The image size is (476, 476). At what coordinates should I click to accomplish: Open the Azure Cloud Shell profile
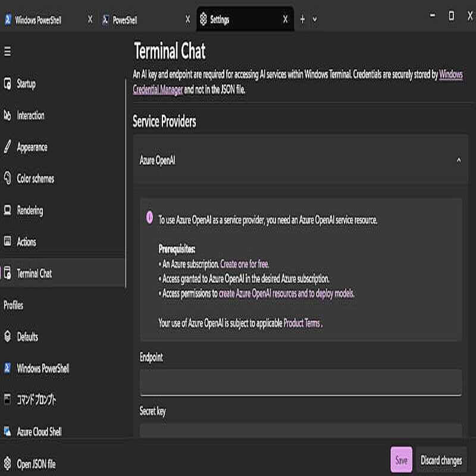tap(39, 431)
